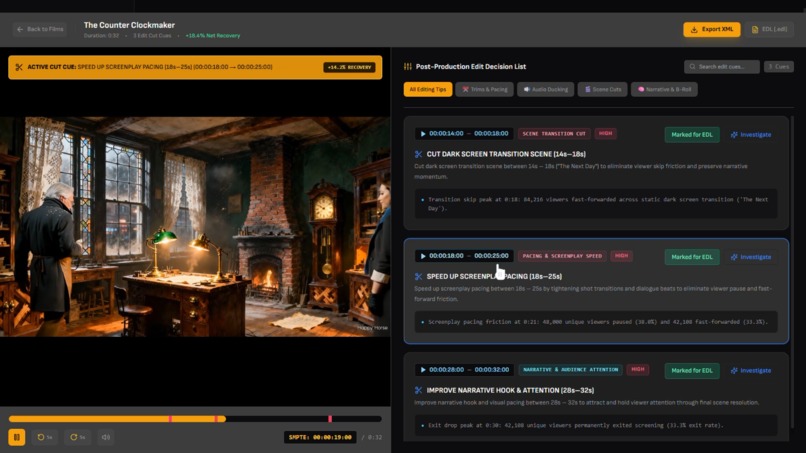Skip forward 5 seconds
This screenshot has height=453, width=806.
(x=78, y=437)
